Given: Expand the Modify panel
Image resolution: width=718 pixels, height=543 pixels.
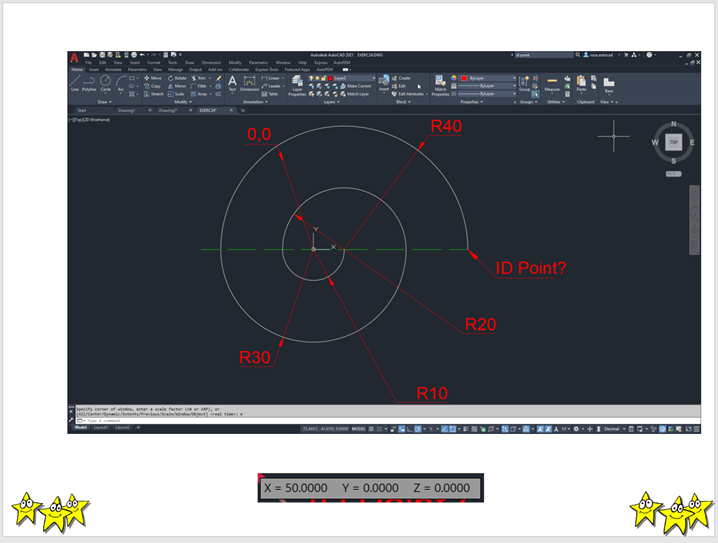Looking at the screenshot, I should [x=183, y=102].
